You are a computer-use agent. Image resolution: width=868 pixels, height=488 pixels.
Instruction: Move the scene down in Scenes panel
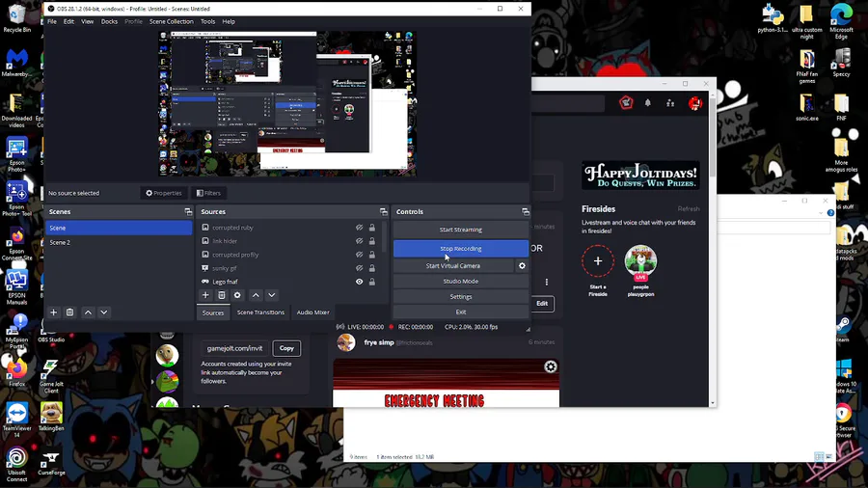pos(104,312)
